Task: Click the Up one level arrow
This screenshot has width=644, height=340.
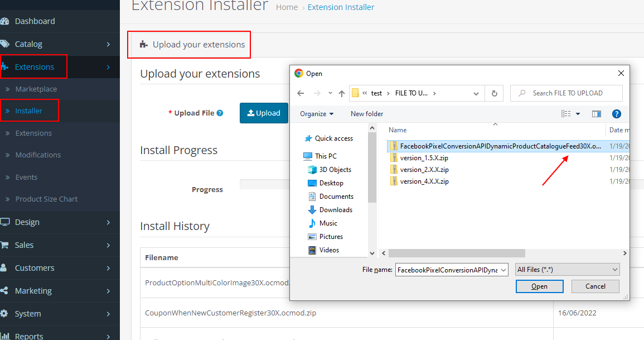Action: click(342, 93)
